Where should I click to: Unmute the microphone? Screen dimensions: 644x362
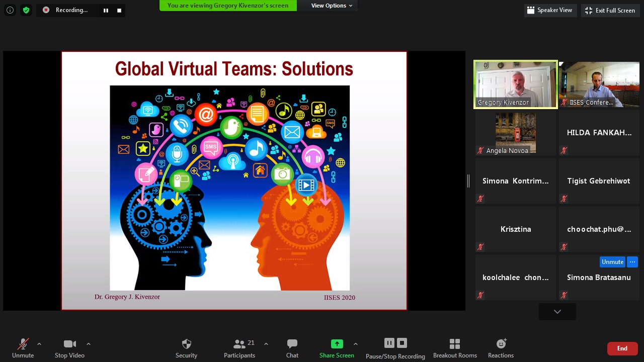[x=23, y=348]
